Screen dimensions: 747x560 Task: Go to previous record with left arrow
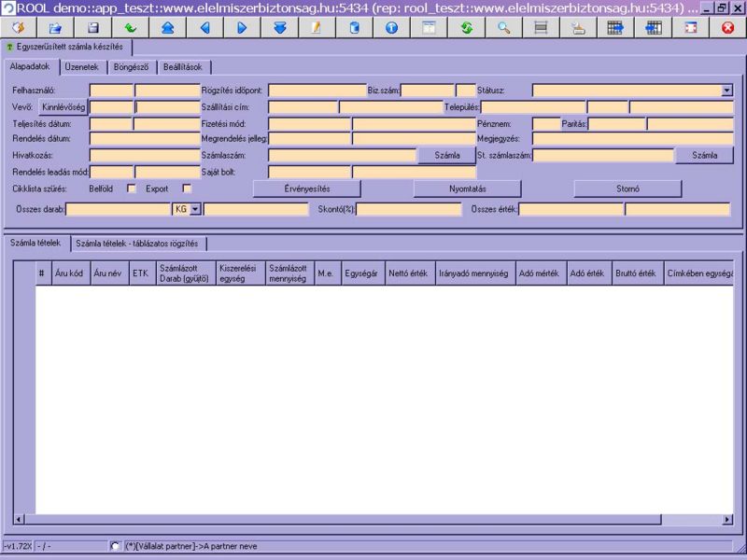(204, 27)
